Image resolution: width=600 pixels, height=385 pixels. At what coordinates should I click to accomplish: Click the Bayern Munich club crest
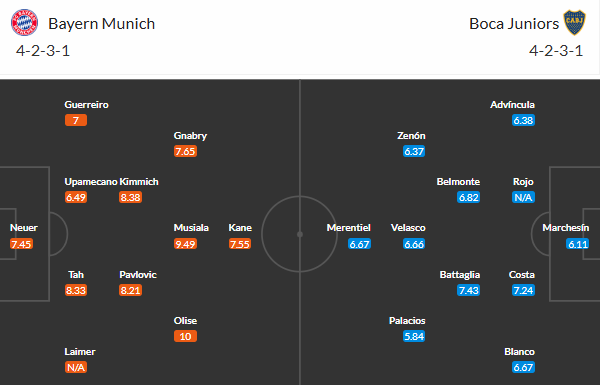click(x=24, y=23)
